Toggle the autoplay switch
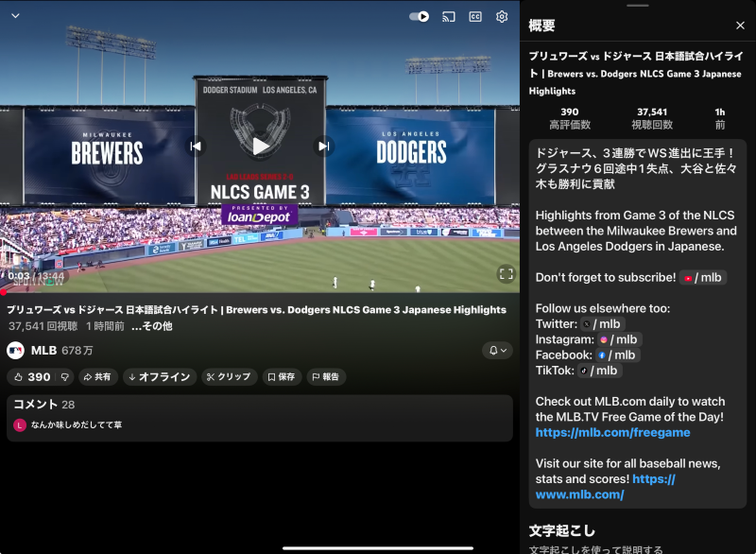 (x=420, y=16)
